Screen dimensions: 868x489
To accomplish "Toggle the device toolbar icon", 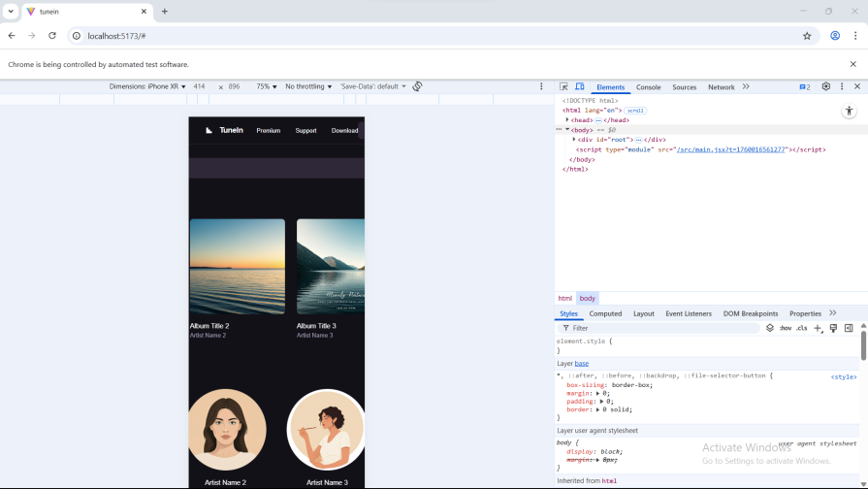I will [x=579, y=86].
